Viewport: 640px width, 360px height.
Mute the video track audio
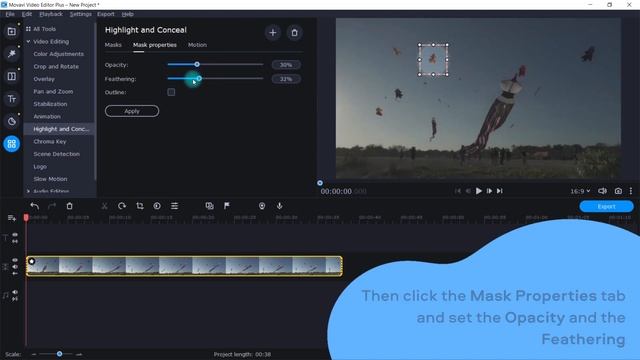point(15,267)
